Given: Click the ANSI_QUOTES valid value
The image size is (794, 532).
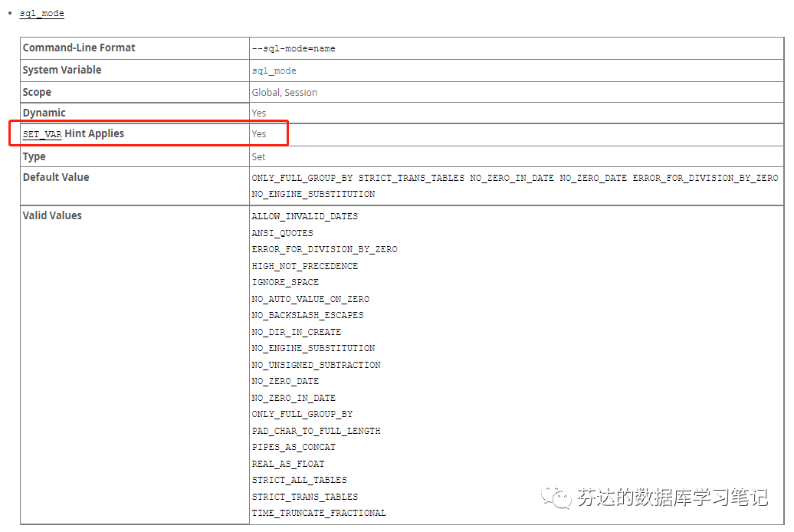Looking at the screenshot, I should [284, 232].
